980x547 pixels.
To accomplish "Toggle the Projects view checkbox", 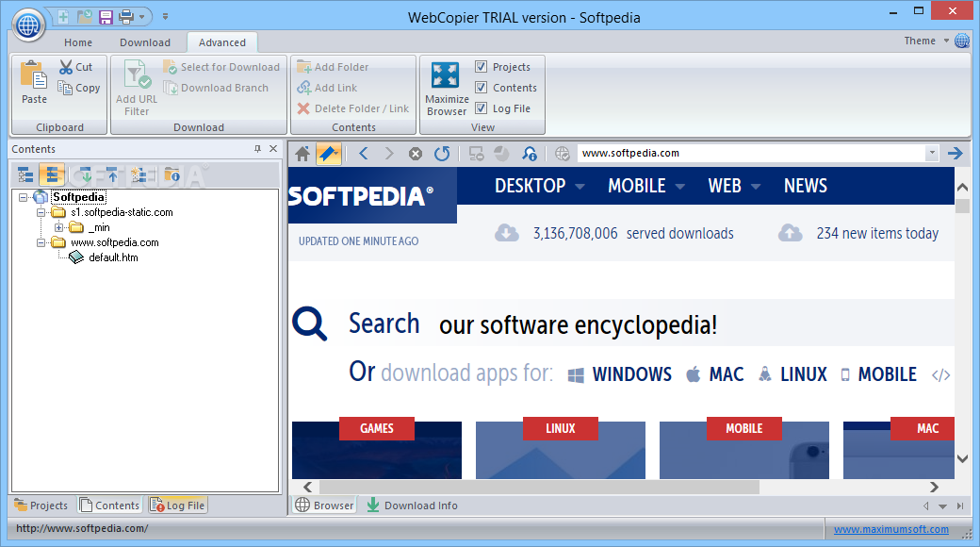I will (482, 66).
